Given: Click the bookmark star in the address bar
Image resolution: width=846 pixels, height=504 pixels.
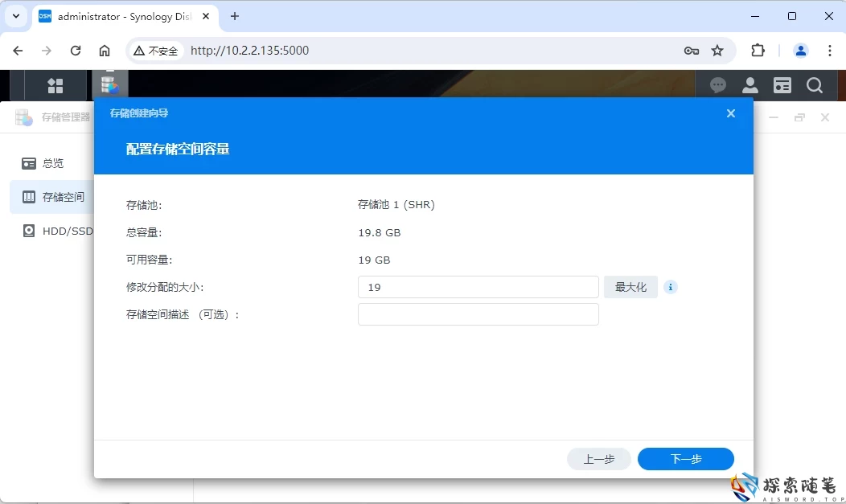Looking at the screenshot, I should pyautogui.click(x=718, y=50).
